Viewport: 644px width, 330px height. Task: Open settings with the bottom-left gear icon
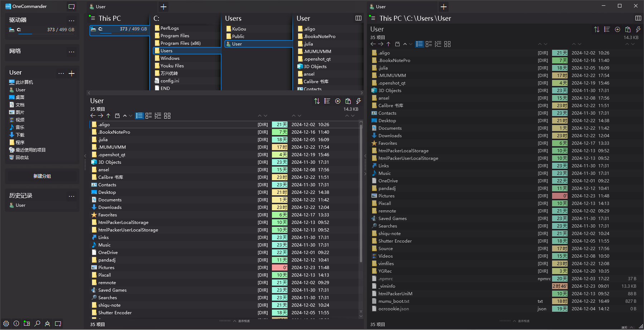click(x=6, y=324)
